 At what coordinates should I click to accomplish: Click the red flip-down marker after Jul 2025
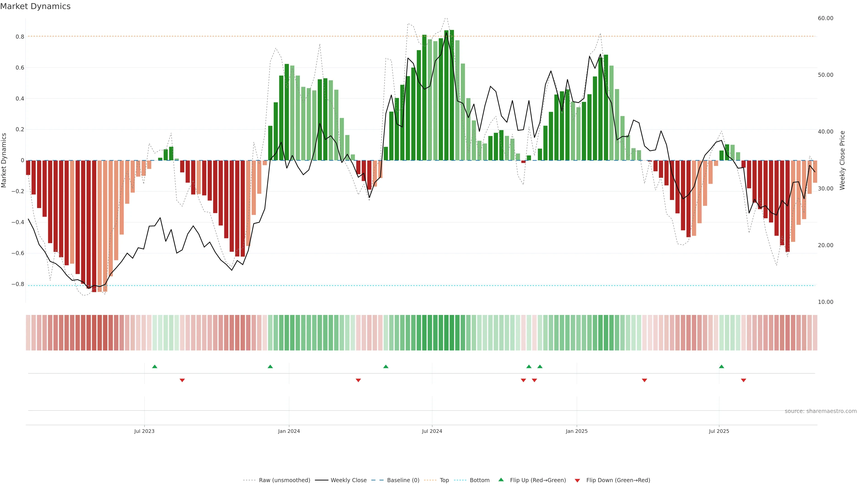(x=743, y=380)
